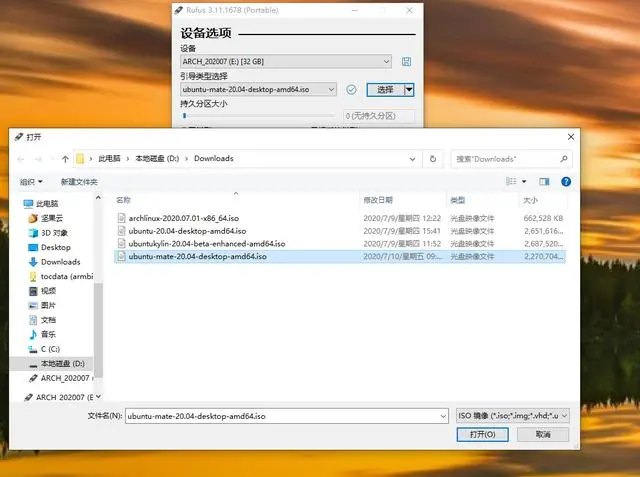Select ubuntukylin-20.04-beta-enhanced-amd64.iso
This screenshot has width=640, height=477.
coord(207,244)
